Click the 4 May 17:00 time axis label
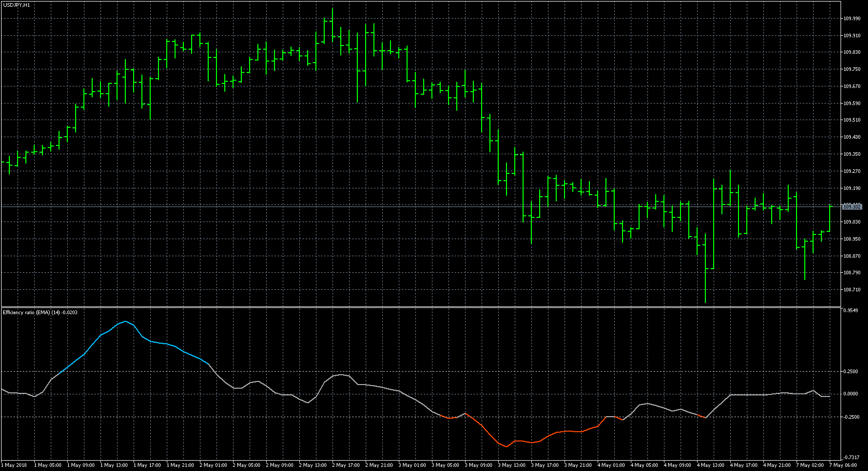 (x=744, y=465)
